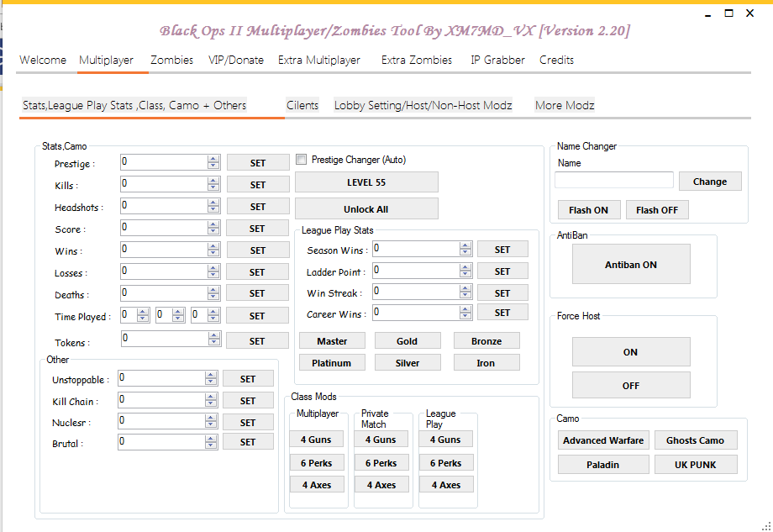Apply the UK PUNK camo
This screenshot has height=532, width=773.
(696, 464)
